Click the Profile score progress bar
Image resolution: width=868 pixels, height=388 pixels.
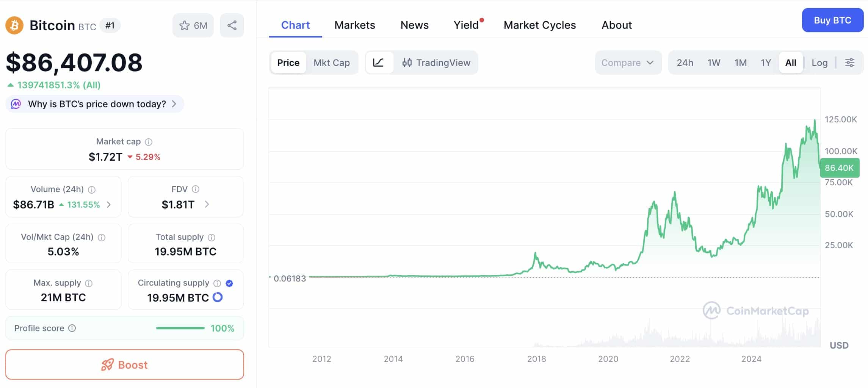pyautogui.click(x=180, y=328)
